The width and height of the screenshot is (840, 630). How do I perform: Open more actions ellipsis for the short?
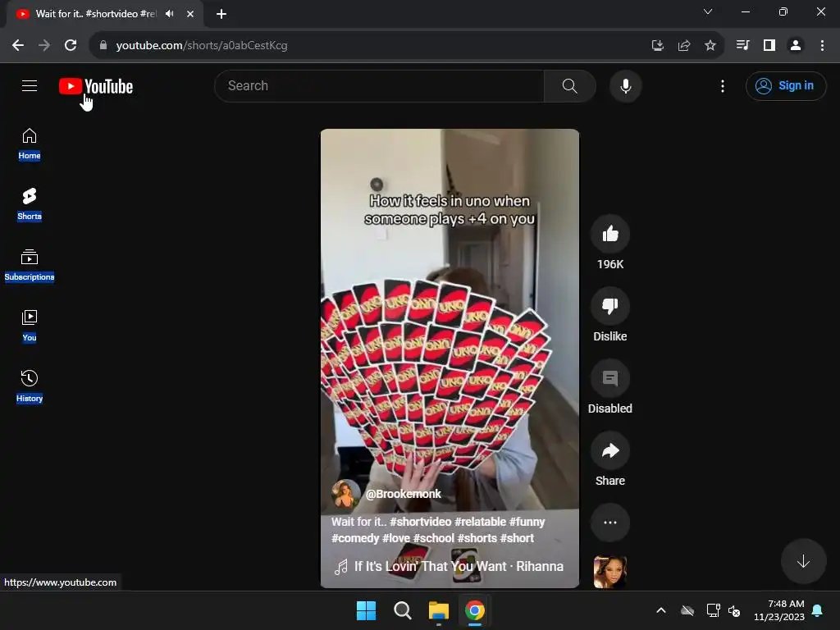[609, 523]
